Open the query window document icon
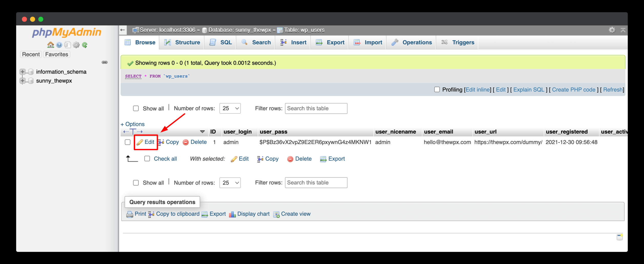The height and width of the screenshot is (264, 644). tap(67, 45)
